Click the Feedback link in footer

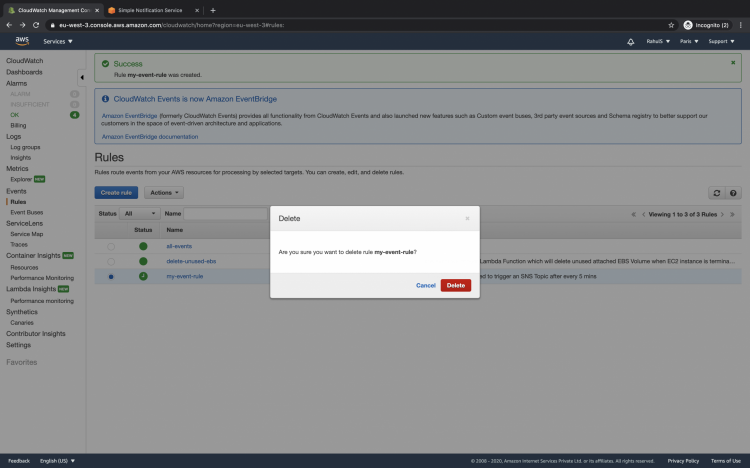(x=19, y=461)
